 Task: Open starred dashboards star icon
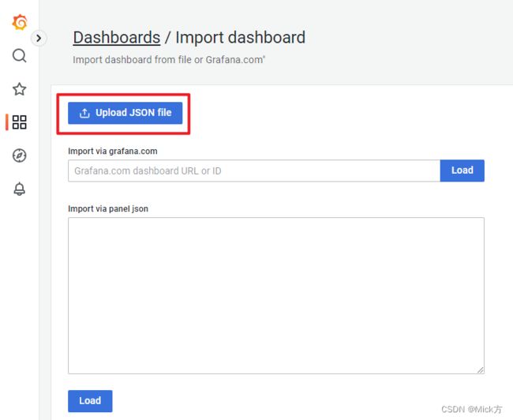(x=19, y=89)
